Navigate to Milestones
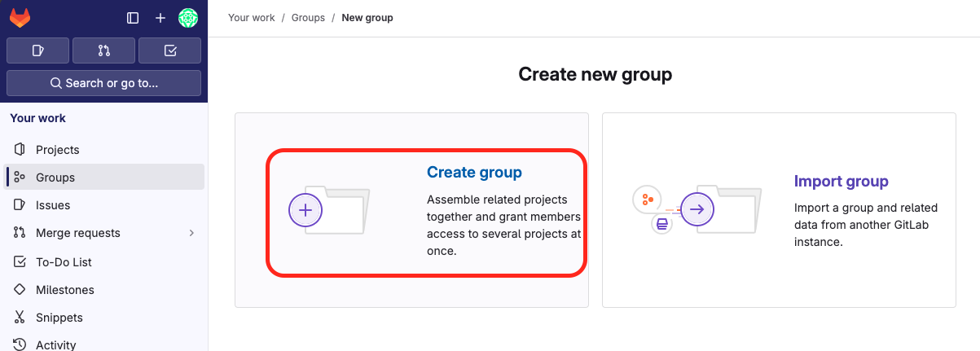Image resolution: width=980 pixels, height=351 pixels. (65, 290)
